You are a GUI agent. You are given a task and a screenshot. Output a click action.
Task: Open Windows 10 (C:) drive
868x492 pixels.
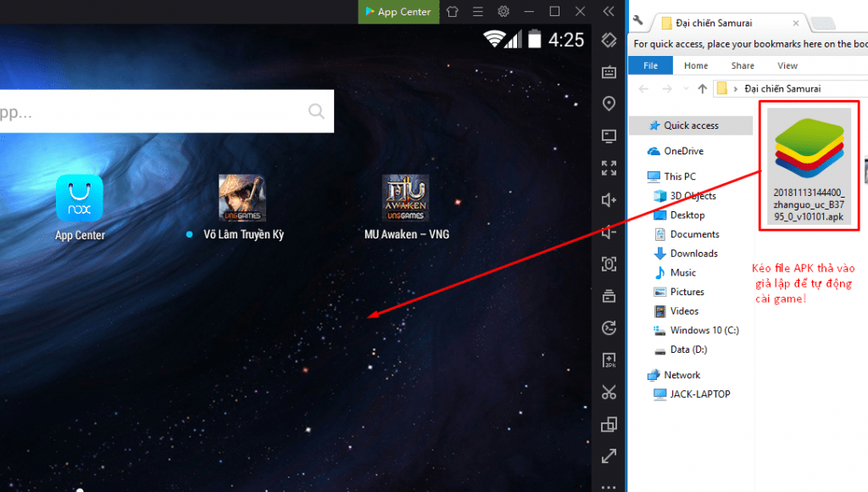[x=704, y=330]
